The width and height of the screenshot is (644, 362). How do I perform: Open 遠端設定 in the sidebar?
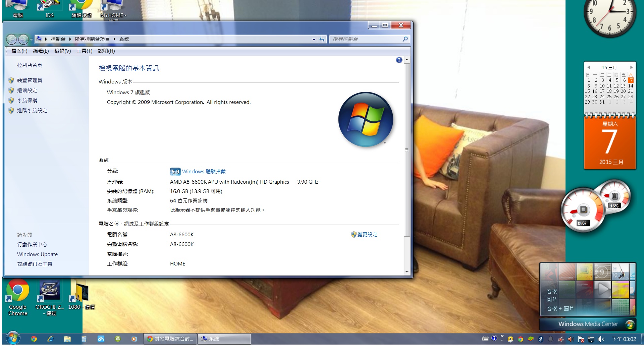(27, 90)
